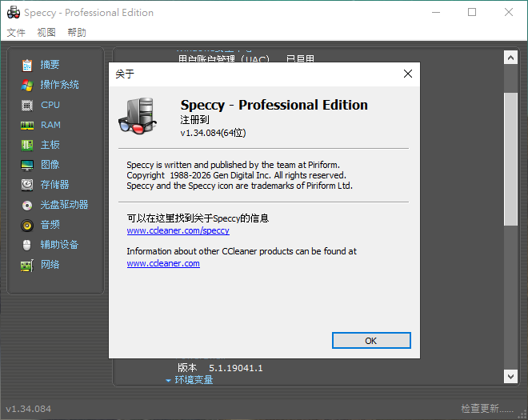Click the Speccy title bar app icon
This screenshot has width=528, height=420.
(13, 13)
